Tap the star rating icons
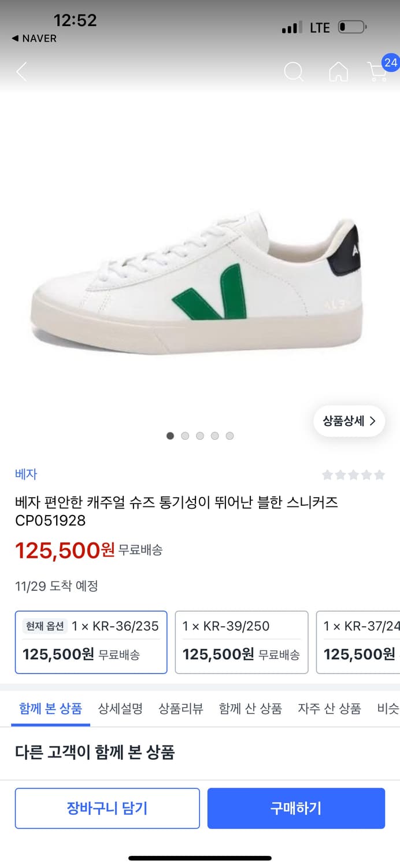 tap(353, 474)
